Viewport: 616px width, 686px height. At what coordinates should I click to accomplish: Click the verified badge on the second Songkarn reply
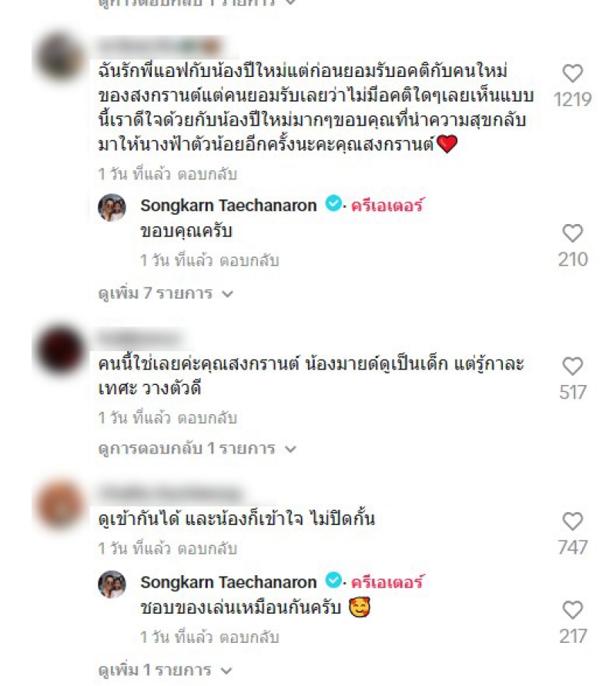coord(333,581)
